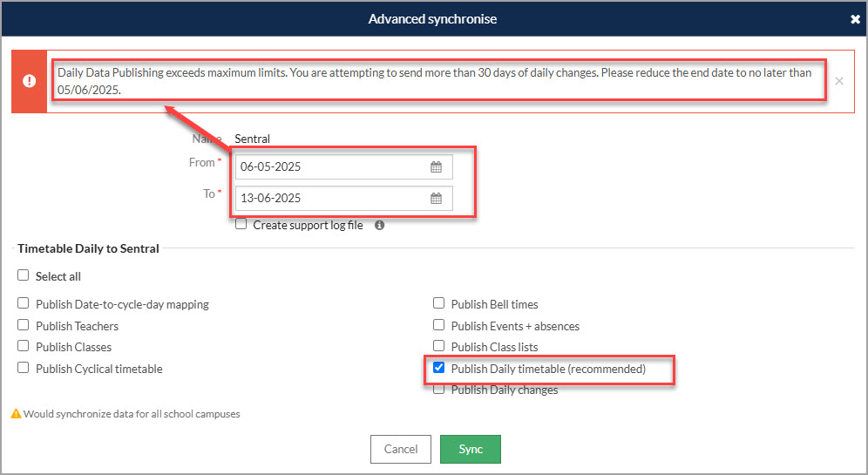The height and width of the screenshot is (475, 868).
Task: Enable Publish Cyclical timetable checkbox
Action: pos(24,368)
